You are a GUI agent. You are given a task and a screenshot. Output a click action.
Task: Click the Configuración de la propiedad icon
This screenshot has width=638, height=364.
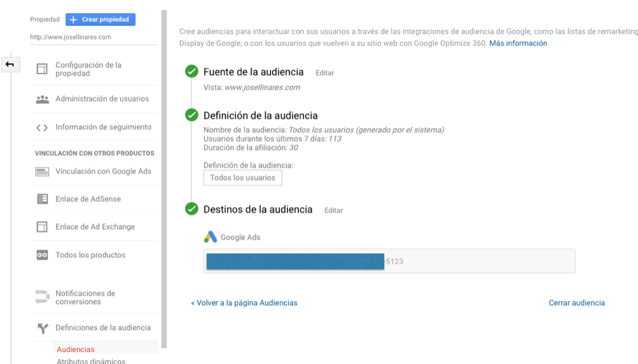[42, 69]
